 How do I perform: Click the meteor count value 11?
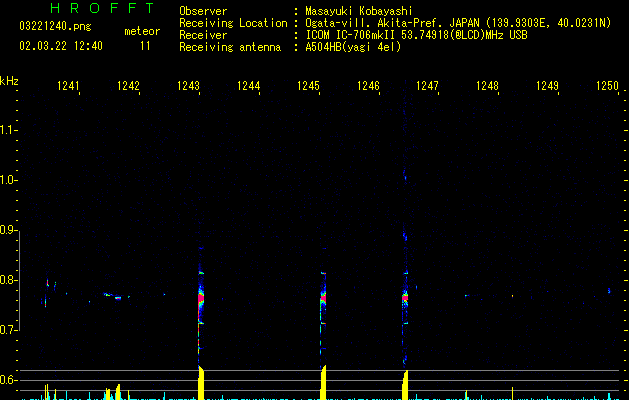tap(145, 46)
